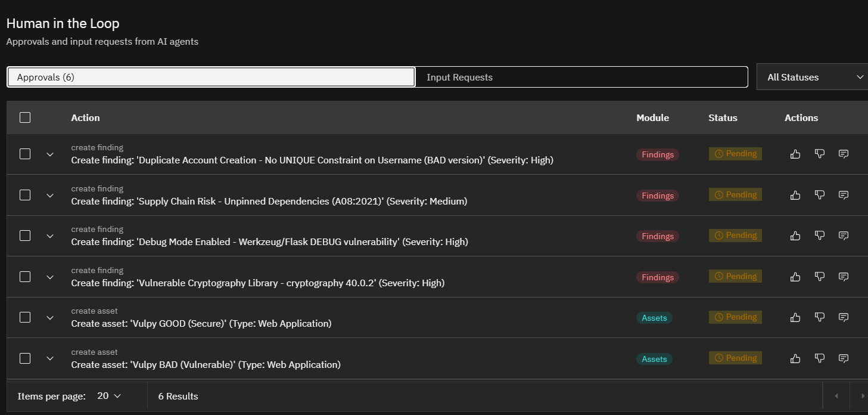Approve the Duplicate Account Creation finding with thumbs-up

click(x=795, y=154)
